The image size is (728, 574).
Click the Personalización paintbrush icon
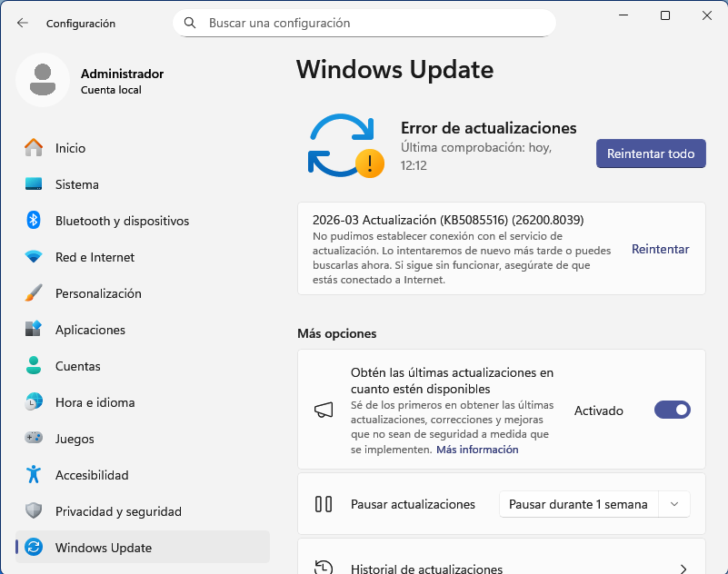[x=34, y=293]
